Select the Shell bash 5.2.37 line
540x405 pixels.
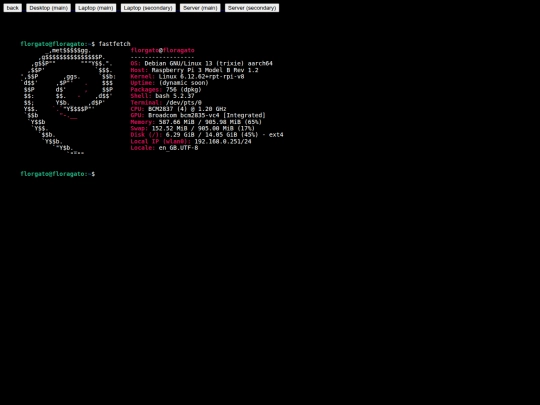tap(163, 96)
